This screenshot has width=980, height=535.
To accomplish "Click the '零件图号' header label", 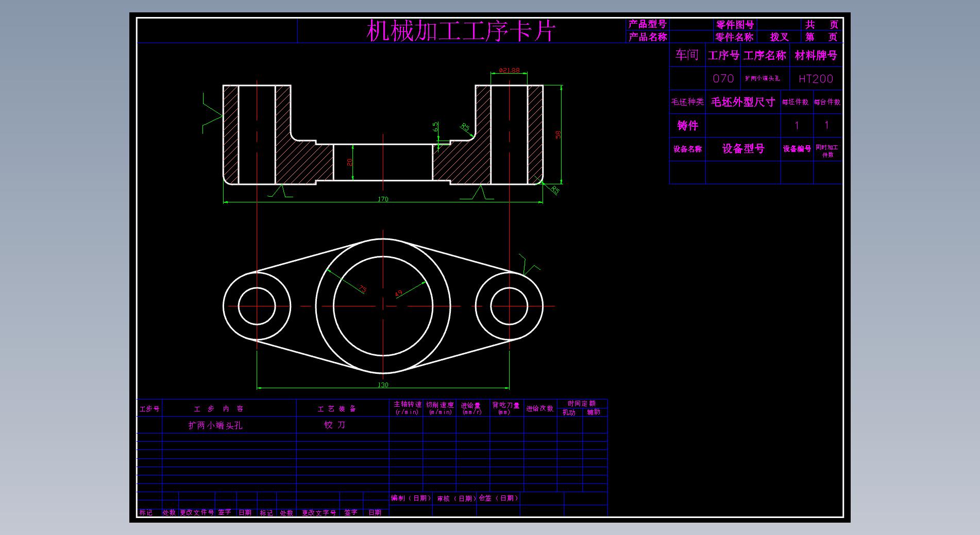I will point(735,25).
